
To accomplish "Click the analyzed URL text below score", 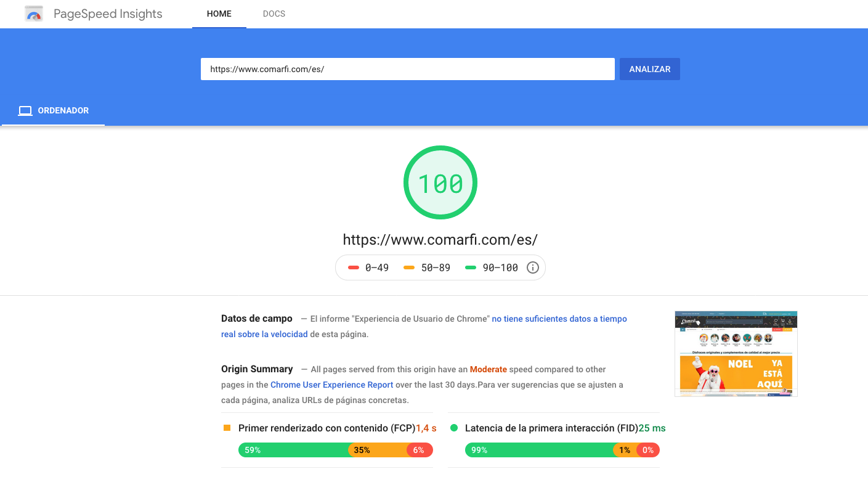I will point(440,239).
